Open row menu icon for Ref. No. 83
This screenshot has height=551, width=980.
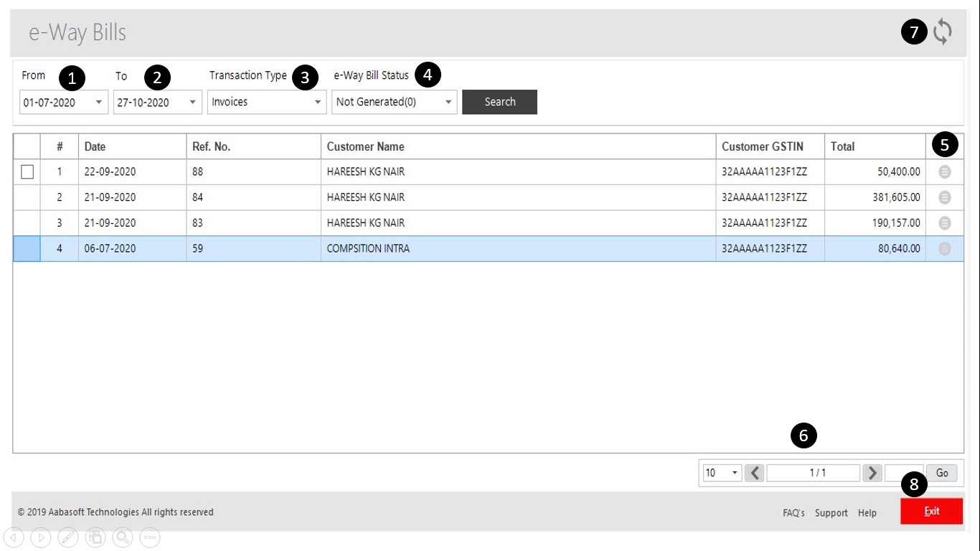(x=945, y=223)
